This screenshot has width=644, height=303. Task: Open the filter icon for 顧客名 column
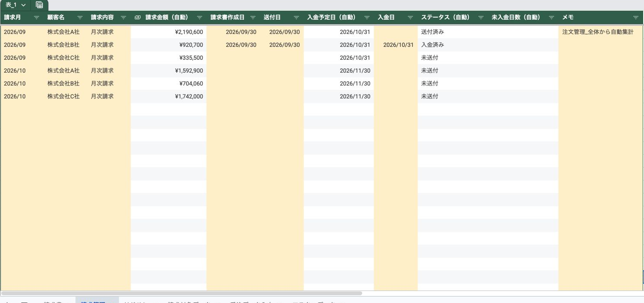click(80, 18)
